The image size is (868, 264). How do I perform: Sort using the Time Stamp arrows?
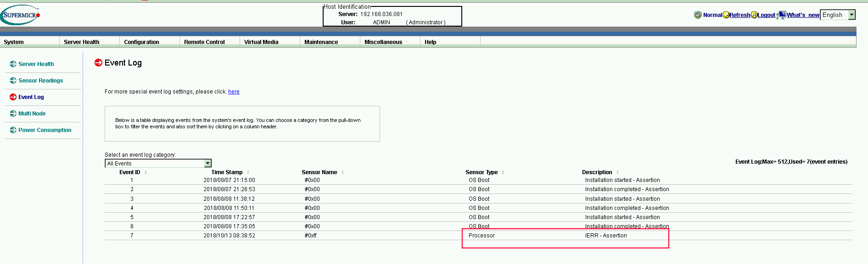(248, 172)
